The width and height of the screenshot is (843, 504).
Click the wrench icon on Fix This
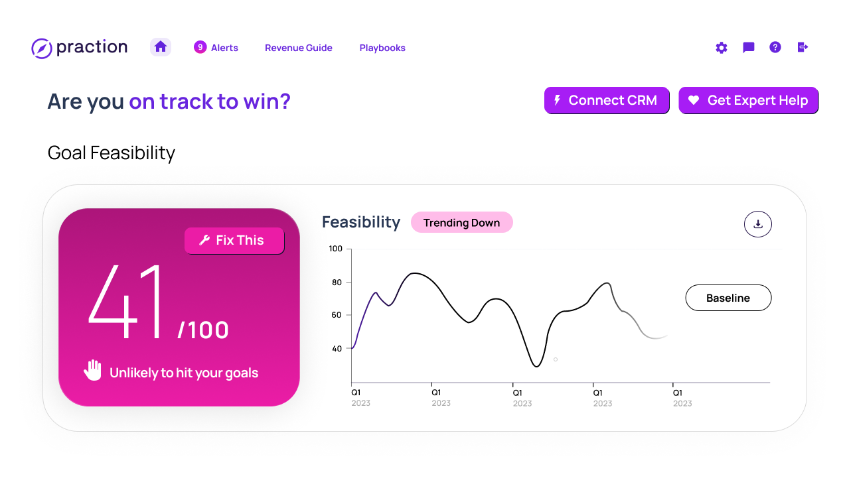[x=204, y=240]
